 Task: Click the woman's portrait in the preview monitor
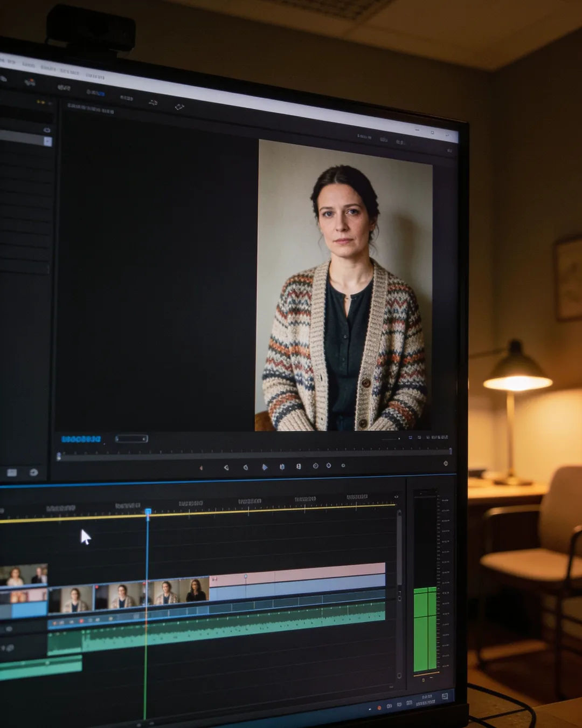344,285
